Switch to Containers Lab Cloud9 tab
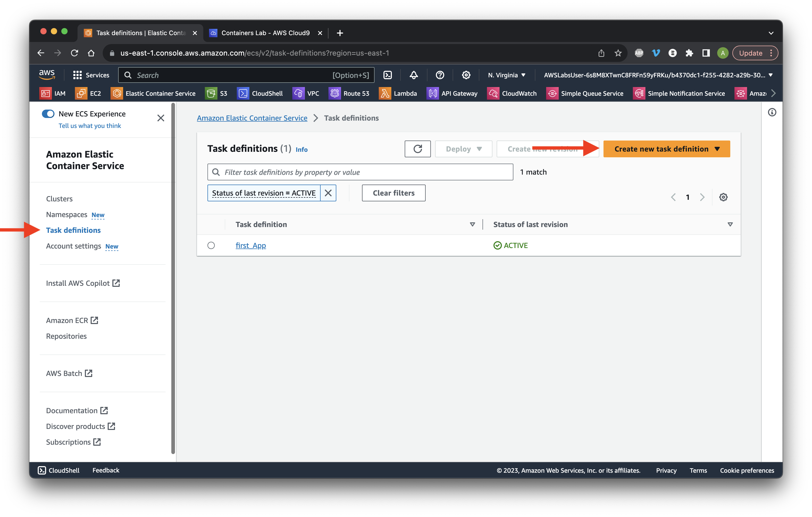Viewport: 812px width, 517px height. coord(265,33)
